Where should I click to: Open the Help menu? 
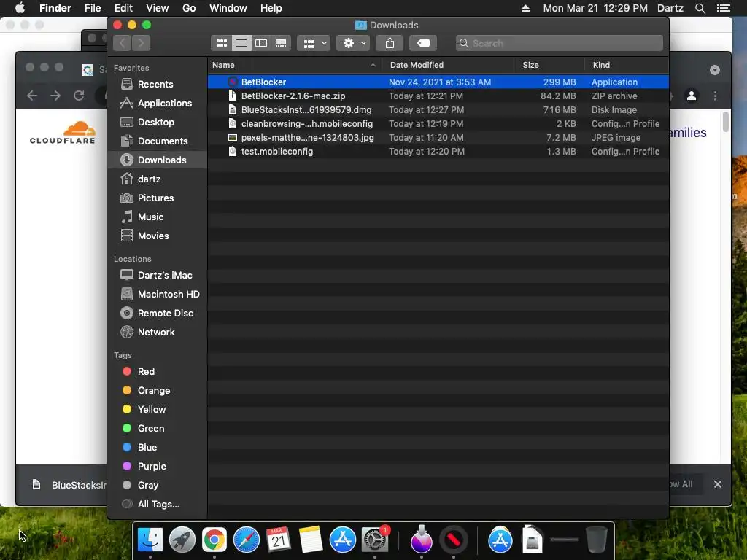(271, 8)
